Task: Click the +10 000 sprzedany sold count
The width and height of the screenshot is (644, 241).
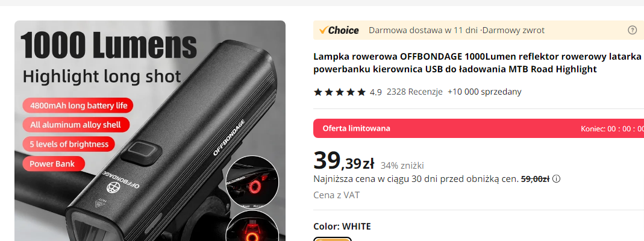Action: pyautogui.click(x=484, y=92)
